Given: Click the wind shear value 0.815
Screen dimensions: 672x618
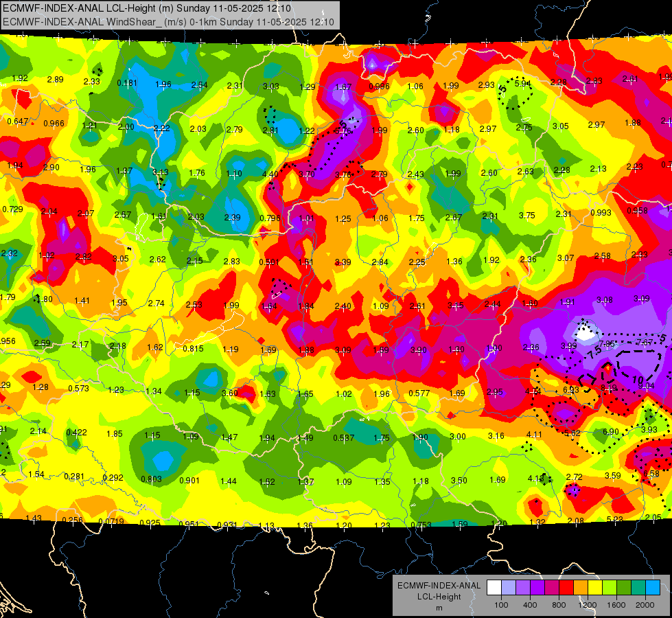Looking at the screenshot, I should [194, 348].
